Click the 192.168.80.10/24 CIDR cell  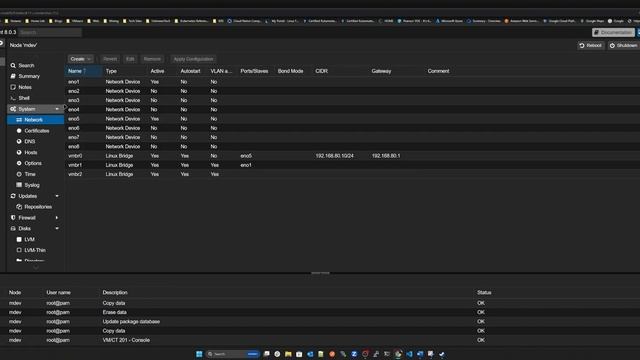pyautogui.click(x=334, y=156)
